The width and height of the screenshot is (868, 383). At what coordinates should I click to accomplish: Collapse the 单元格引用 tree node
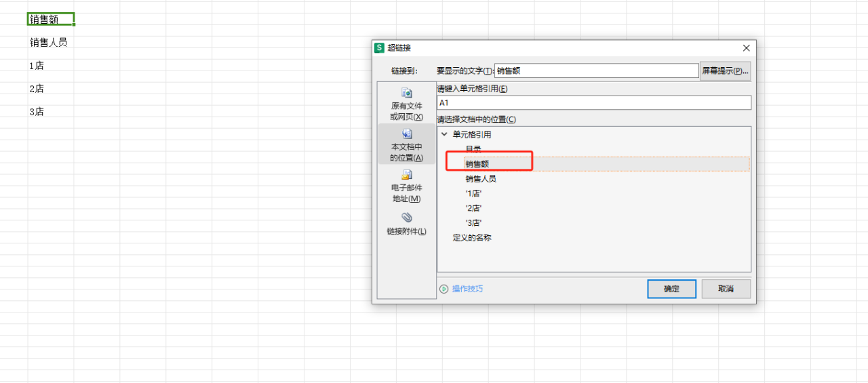coord(444,134)
